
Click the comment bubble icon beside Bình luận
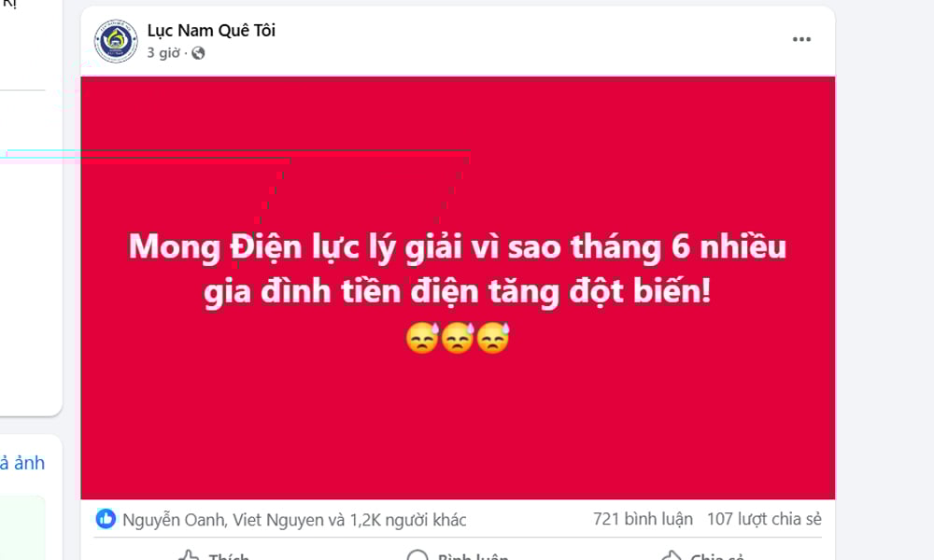[x=417, y=556]
